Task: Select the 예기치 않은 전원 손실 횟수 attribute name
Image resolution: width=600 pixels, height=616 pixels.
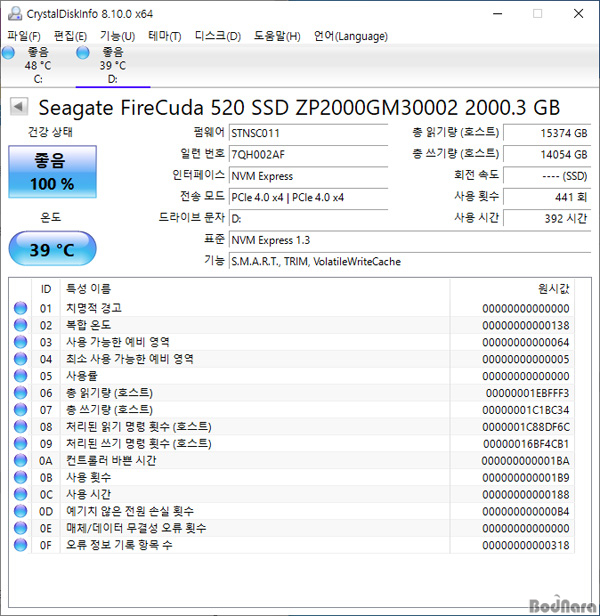Action: [130, 511]
